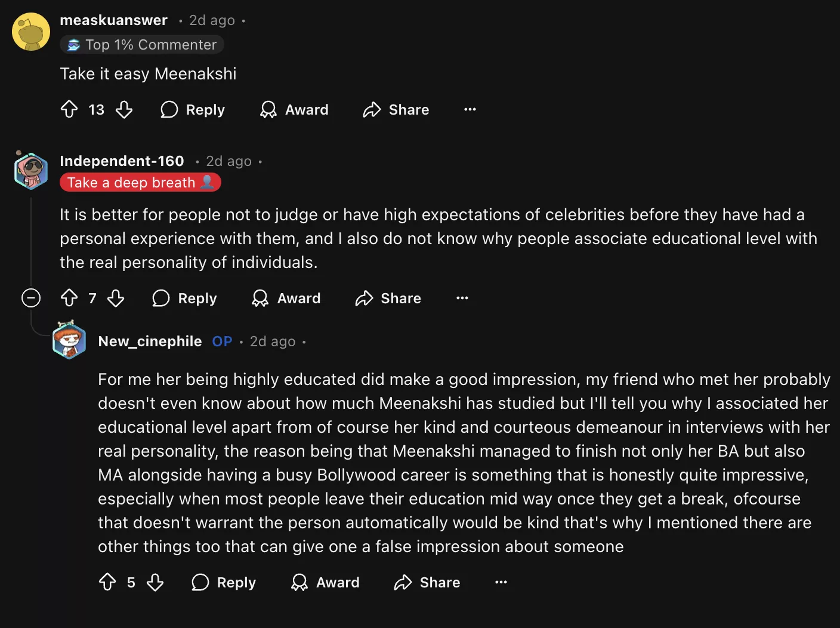Downvote New_cinephile's reply
The image size is (840, 628).
point(155,582)
